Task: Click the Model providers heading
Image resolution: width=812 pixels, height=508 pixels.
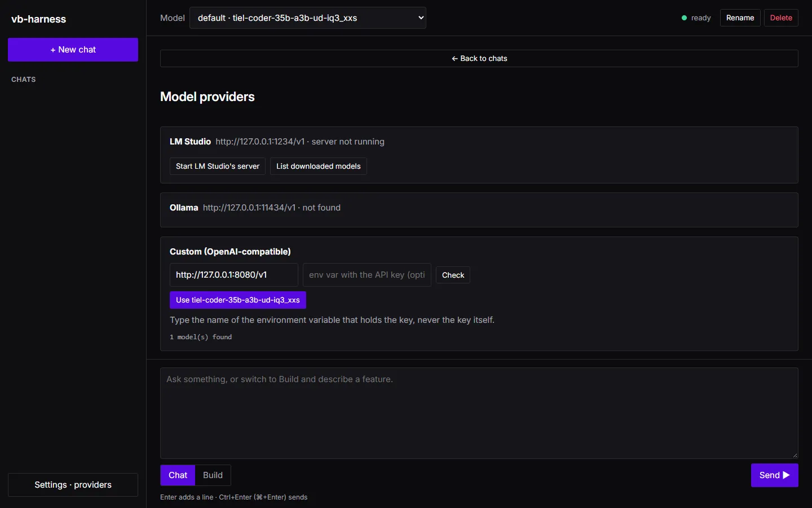Action: (208, 97)
